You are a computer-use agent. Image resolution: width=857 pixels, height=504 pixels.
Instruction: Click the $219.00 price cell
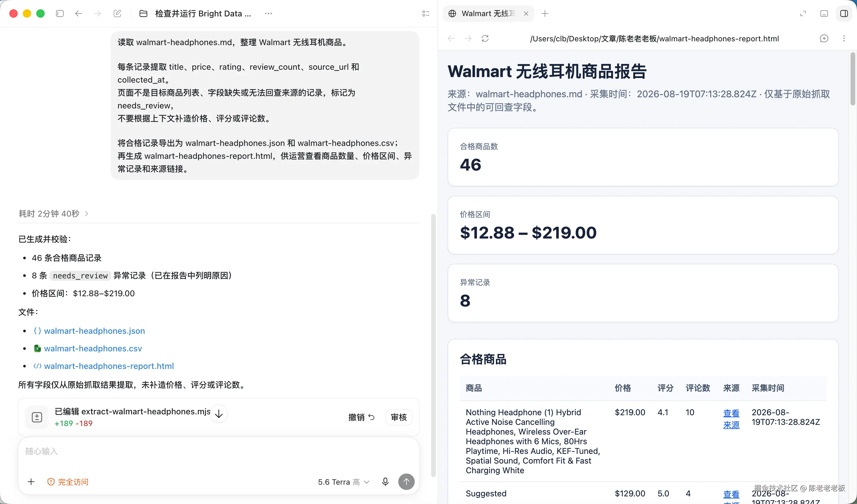630,412
